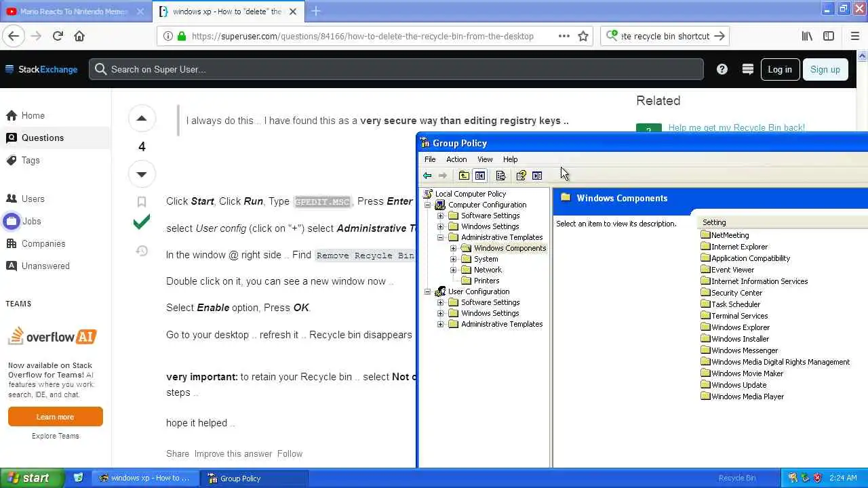868x488 pixels.
Task: Click the Sign up button
Action: click(825, 69)
